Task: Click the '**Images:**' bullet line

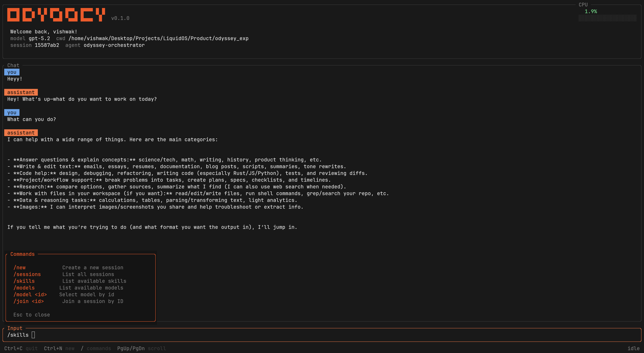Action: 155,207
